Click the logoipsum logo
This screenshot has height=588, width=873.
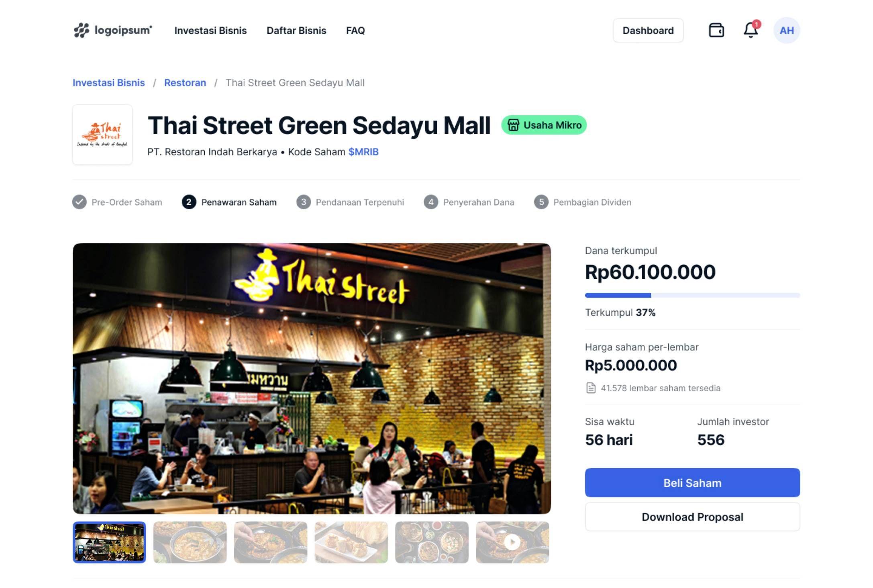113,31
